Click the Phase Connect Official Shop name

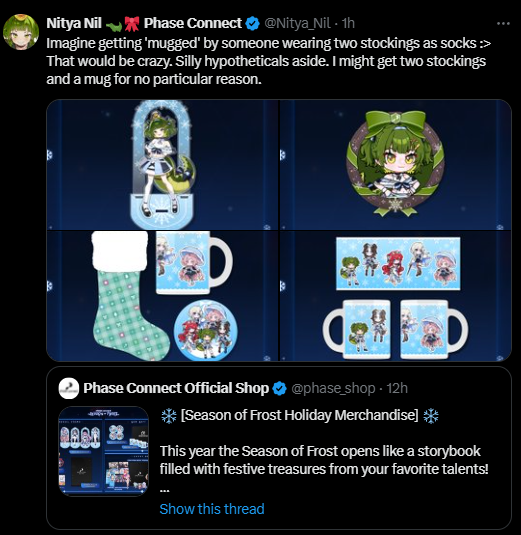point(176,388)
